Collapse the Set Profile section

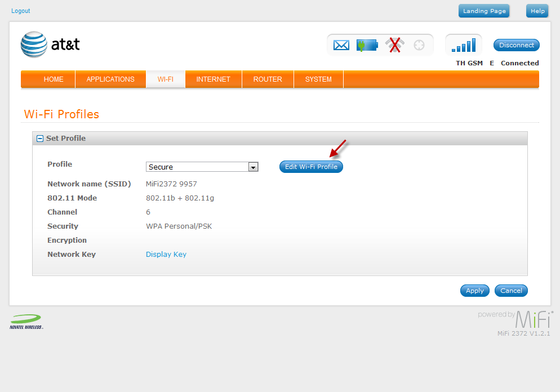pos(40,139)
